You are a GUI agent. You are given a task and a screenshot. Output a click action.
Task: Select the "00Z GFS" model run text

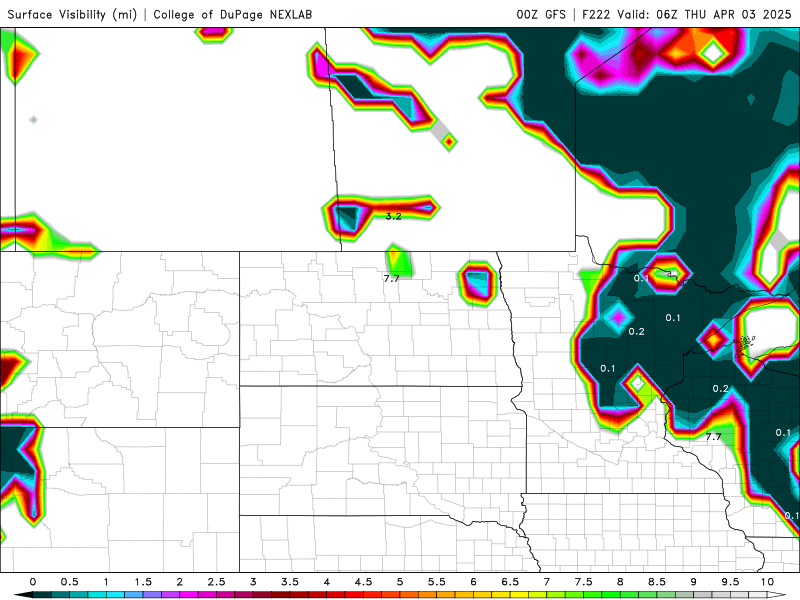pos(541,14)
